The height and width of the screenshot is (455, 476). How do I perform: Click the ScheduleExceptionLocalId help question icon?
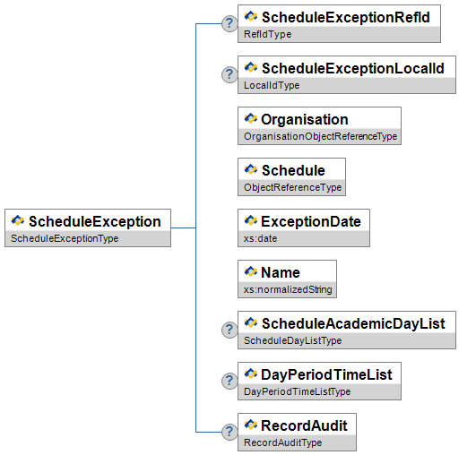click(229, 74)
